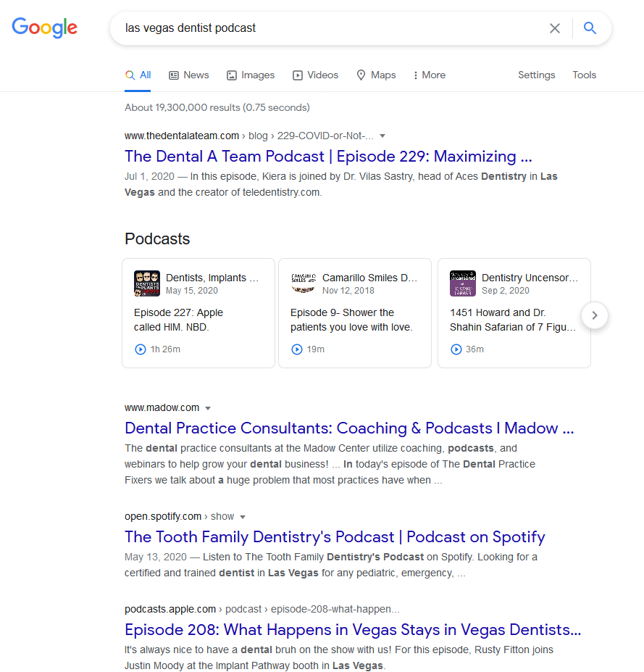The width and height of the screenshot is (644, 672).
Task: Open dropdown arrow next to www.madow.com
Action: pyautogui.click(x=208, y=408)
